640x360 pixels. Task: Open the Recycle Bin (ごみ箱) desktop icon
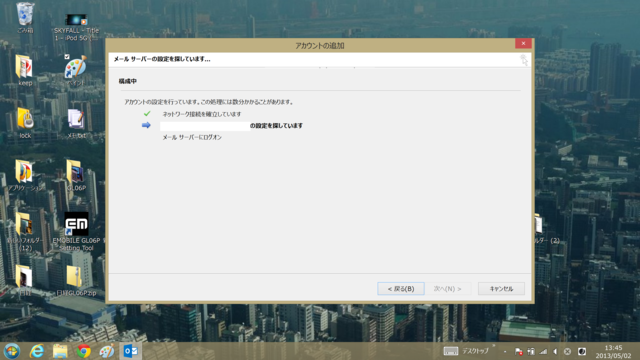(x=25, y=17)
